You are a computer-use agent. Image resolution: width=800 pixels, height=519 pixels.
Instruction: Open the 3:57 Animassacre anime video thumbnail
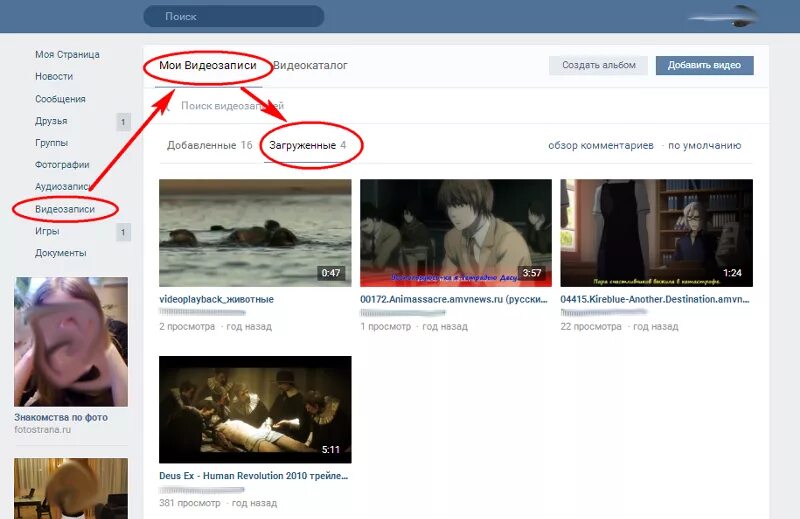point(455,233)
